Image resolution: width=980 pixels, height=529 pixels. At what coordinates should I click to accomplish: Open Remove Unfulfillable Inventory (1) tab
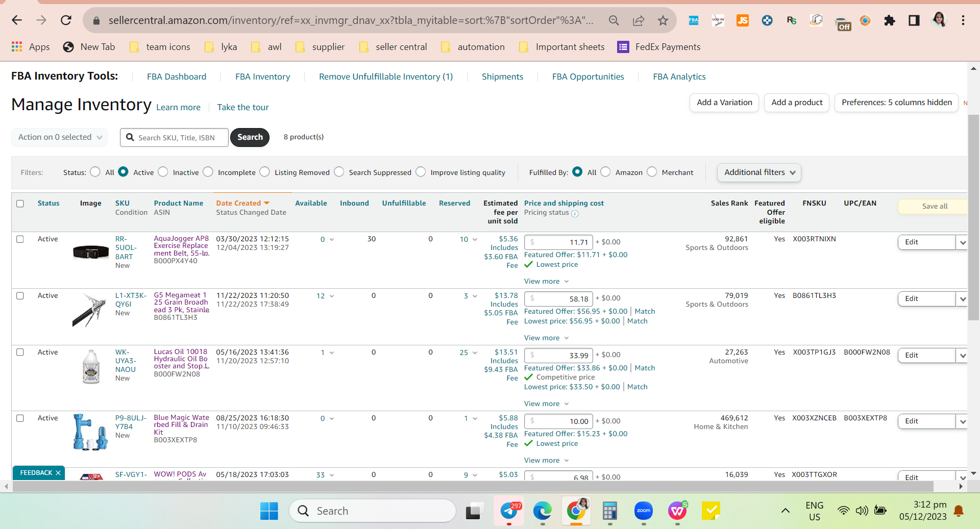tap(386, 77)
